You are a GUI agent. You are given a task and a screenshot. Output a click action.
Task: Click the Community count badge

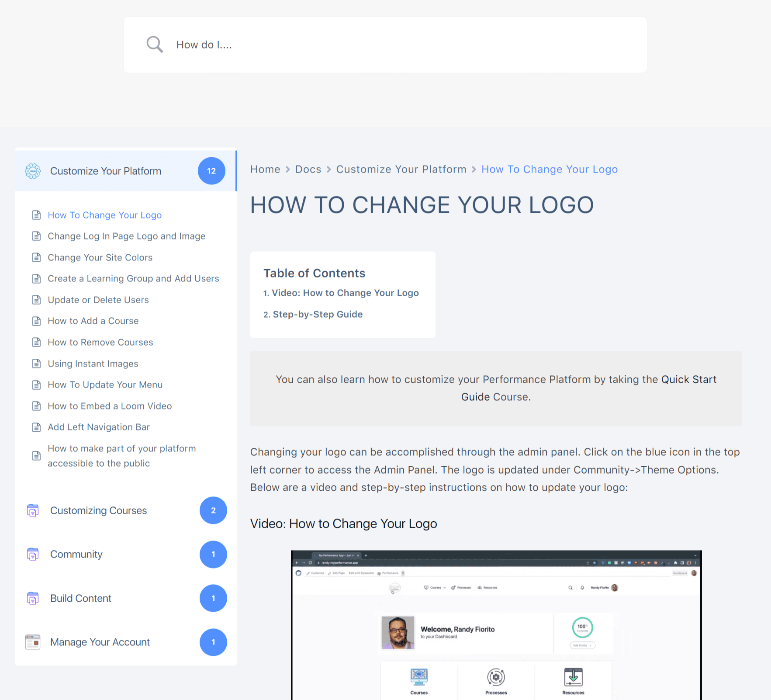pyautogui.click(x=213, y=554)
